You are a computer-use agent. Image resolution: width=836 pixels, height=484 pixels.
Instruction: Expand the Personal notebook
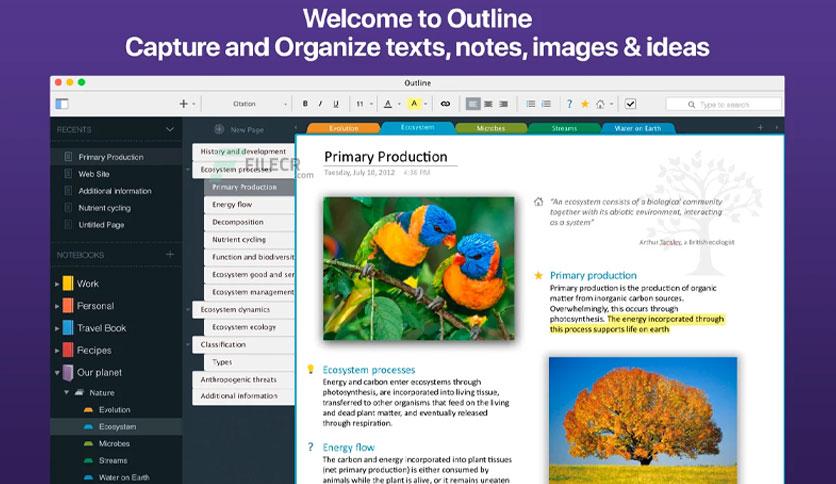[57, 306]
